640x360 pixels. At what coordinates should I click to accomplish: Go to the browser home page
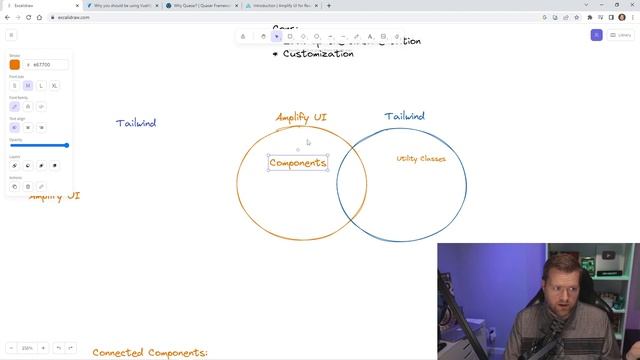(x=39, y=18)
